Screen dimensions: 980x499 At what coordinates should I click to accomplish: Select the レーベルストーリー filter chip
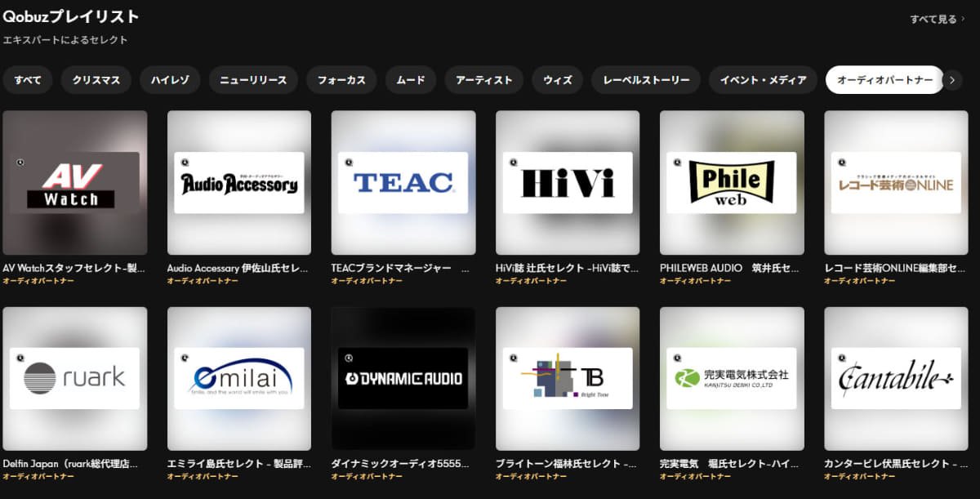[x=646, y=80]
